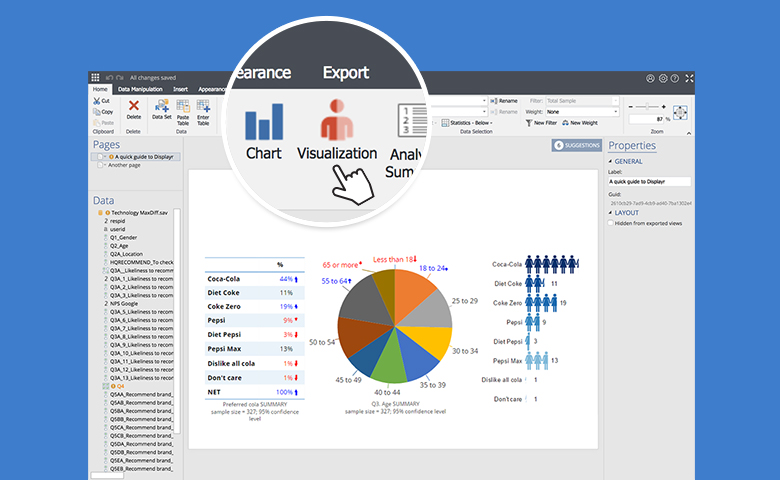Open the apps grid menu icon

tap(95, 78)
